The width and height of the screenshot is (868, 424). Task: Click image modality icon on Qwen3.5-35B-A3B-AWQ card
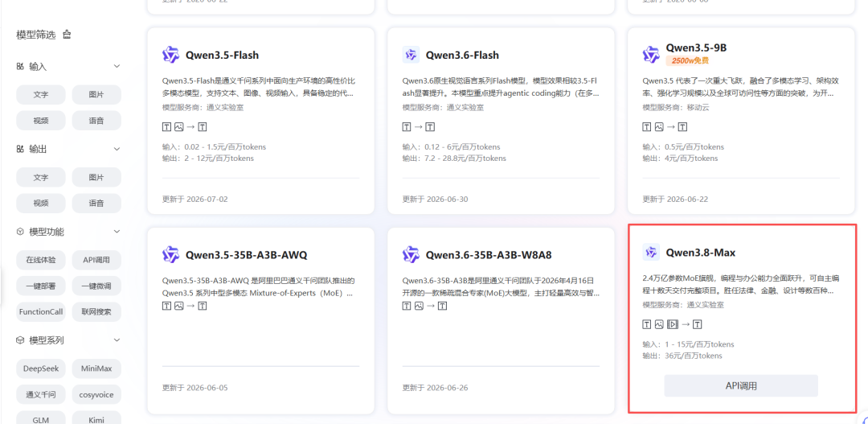(178, 306)
